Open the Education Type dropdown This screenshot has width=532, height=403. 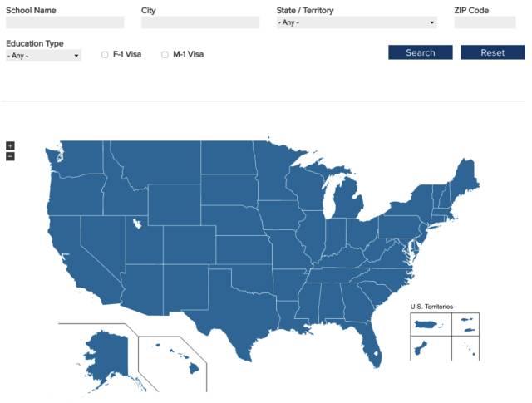coord(43,56)
